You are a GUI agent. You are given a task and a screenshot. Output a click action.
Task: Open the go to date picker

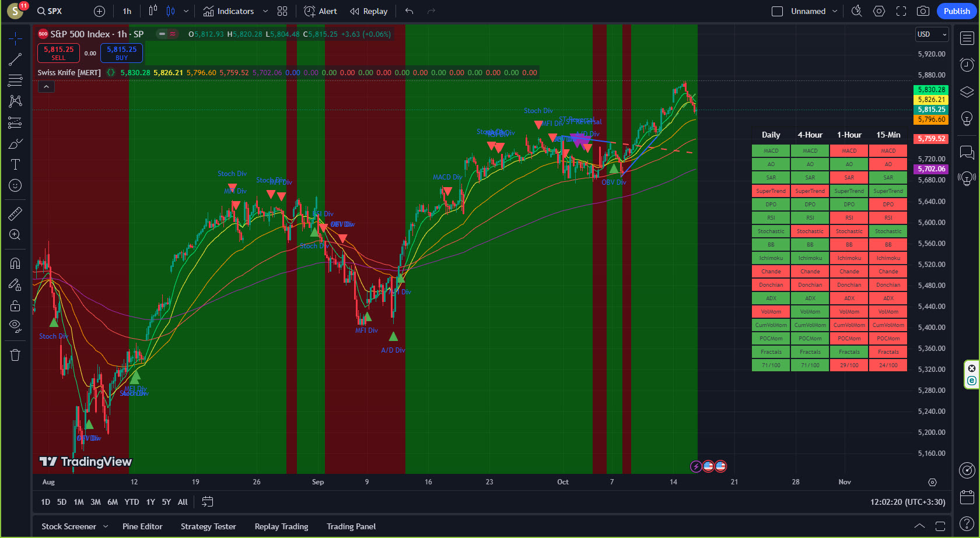208,502
